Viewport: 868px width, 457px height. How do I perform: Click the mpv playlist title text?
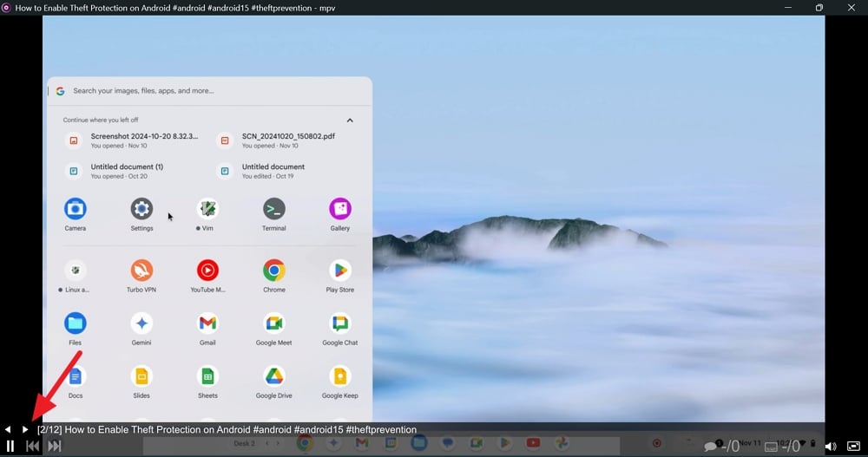[x=227, y=429]
